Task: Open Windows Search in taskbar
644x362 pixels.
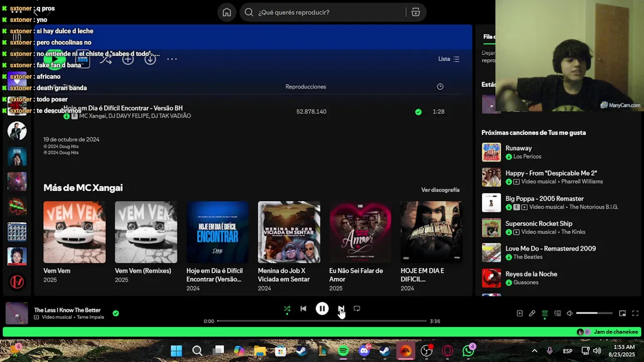Action: (197, 351)
